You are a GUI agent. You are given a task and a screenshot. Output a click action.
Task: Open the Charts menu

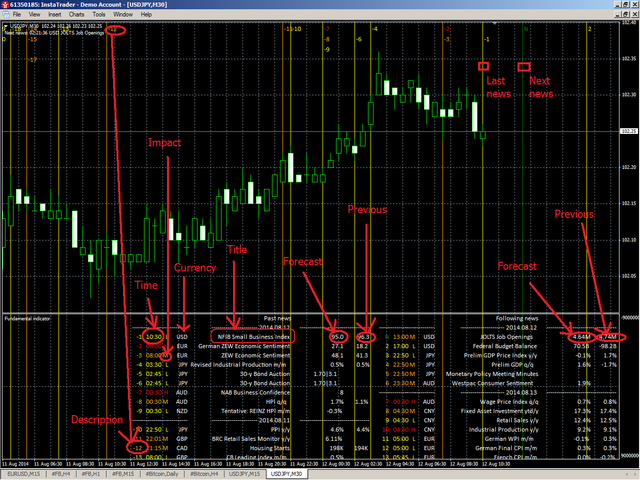76,14
